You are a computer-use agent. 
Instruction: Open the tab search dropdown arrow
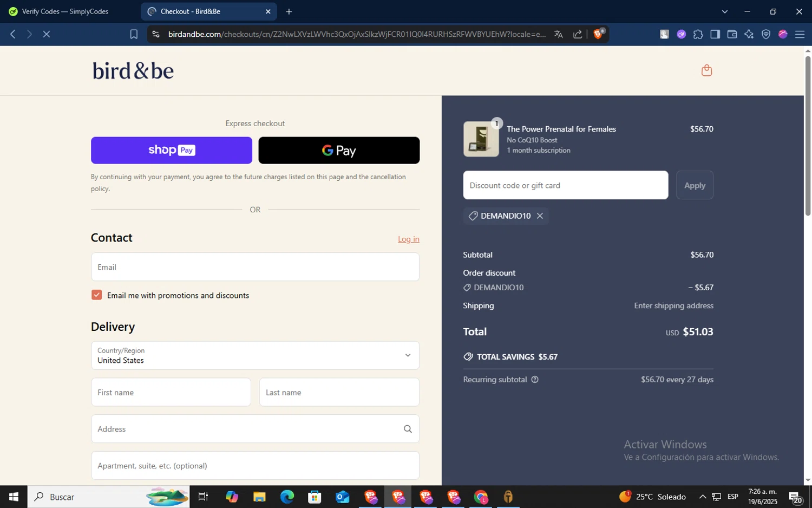coord(725,11)
